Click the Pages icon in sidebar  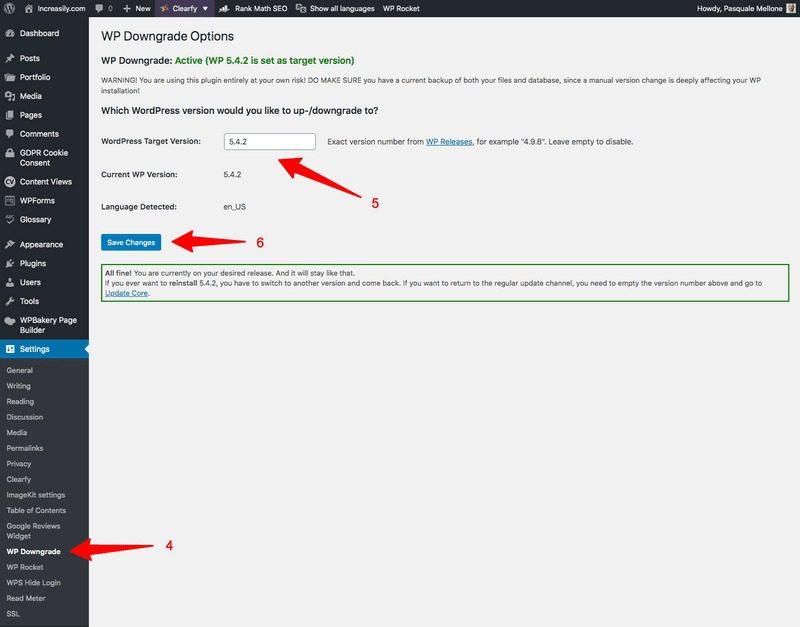point(10,115)
